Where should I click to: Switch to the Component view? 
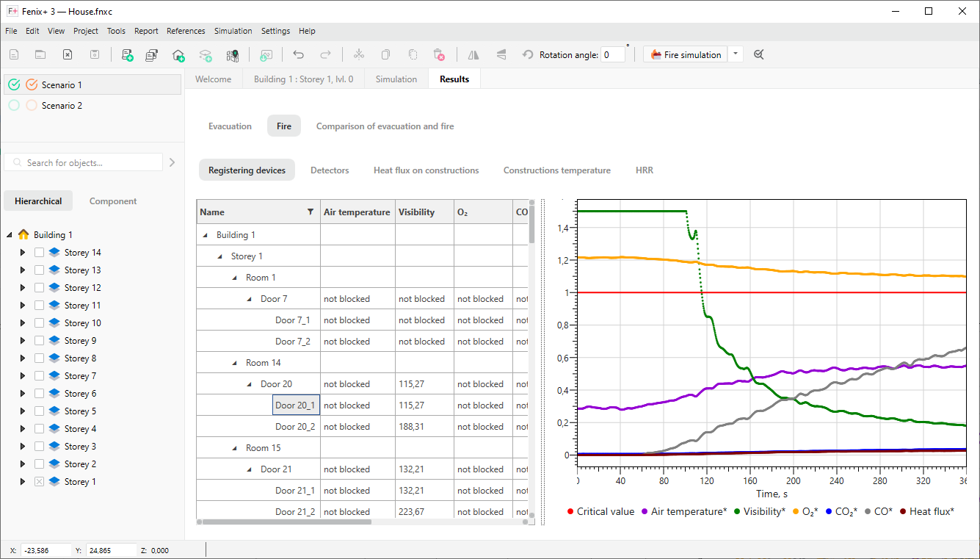pyautogui.click(x=112, y=201)
